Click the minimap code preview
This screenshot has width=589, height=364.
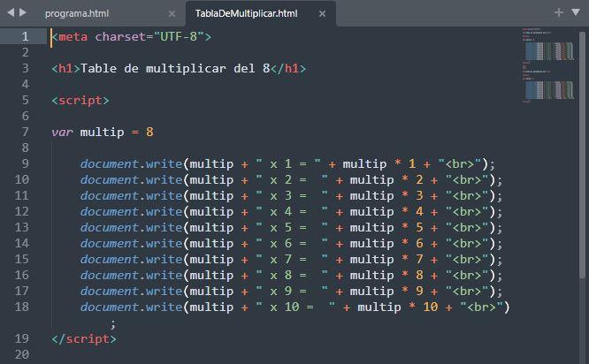(548, 64)
